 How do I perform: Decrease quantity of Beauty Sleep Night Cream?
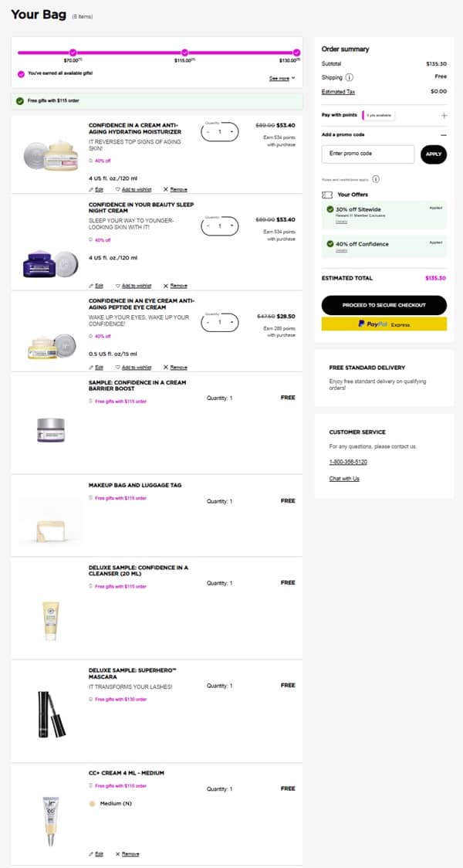pyautogui.click(x=208, y=226)
